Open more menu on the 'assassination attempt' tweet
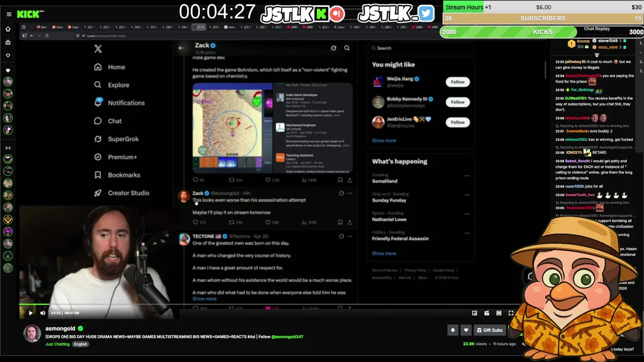The width and height of the screenshot is (644, 362). pyautogui.click(x=350, y=193)
